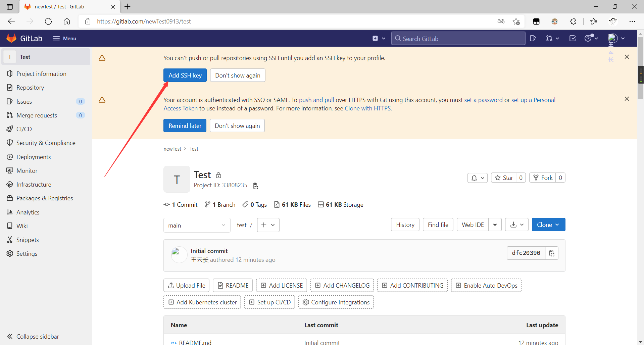This screenshot has height=345, width=644.
Task: Open the hamburger Menu
Action: point(64,38)
